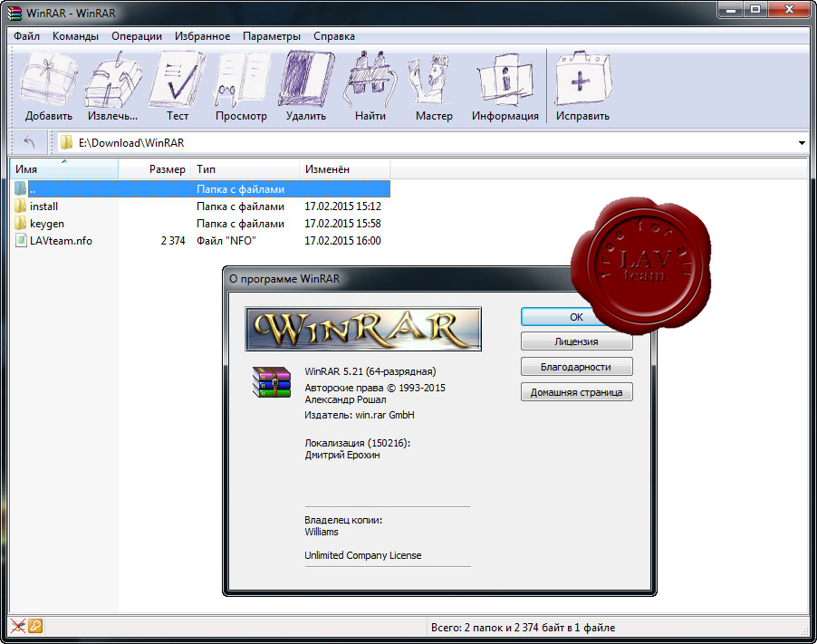The width and height of the screenshot is (817, 644).
Task: Sort by the Тип column header
Action: (x=245, y=168)
